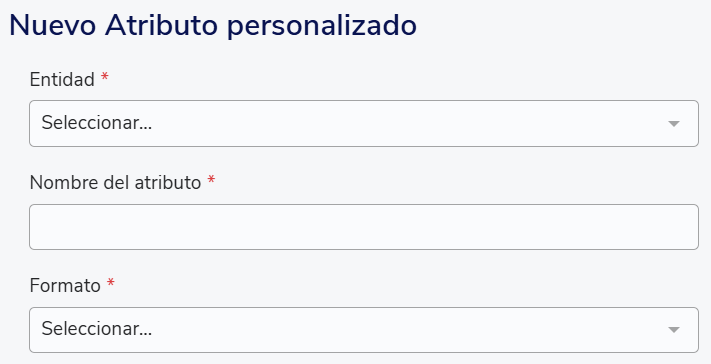711x364 pixels.
Task: Click the required asterisk beside Nombre del atributo
Action: 211,180
